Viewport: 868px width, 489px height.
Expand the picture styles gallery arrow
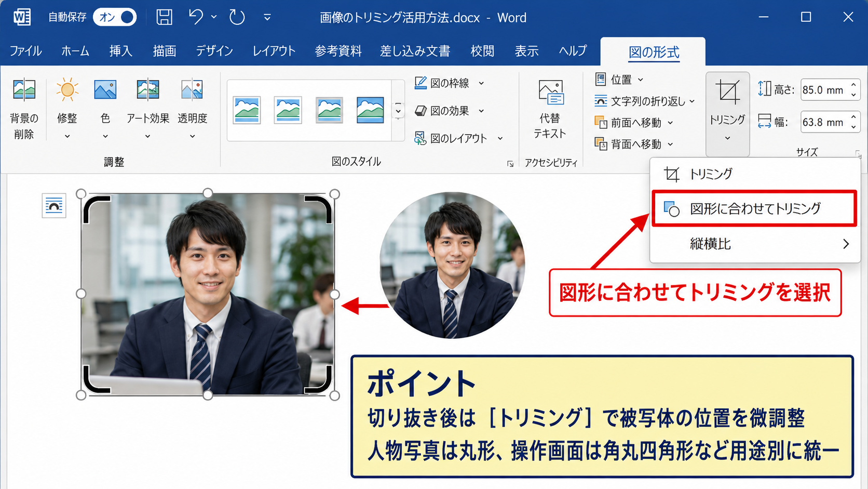(398, 111)
